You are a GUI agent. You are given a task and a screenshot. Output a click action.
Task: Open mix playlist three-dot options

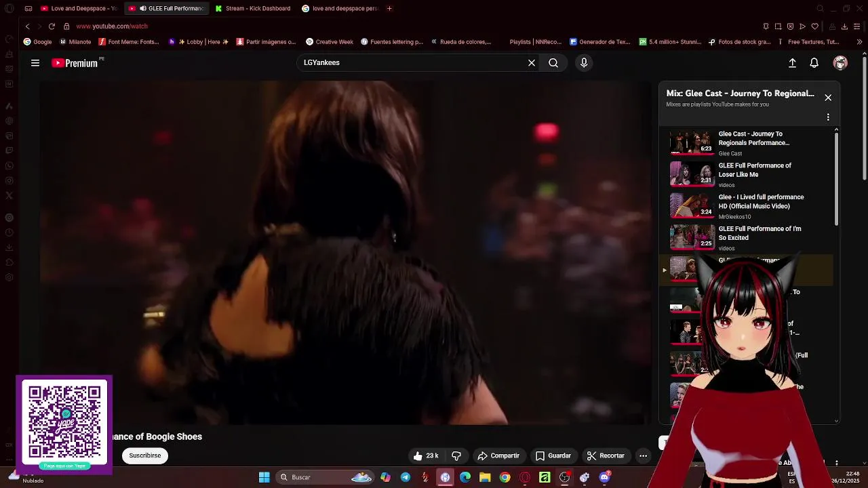[828, 117]
